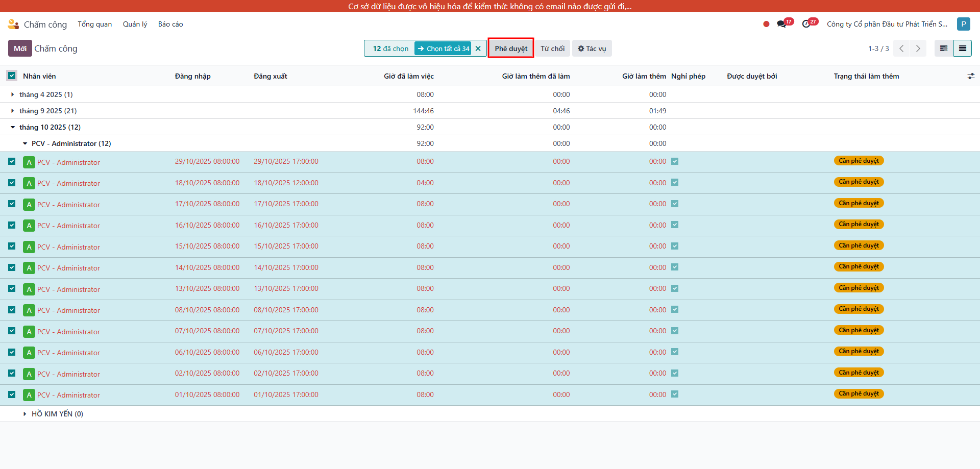The width and height of the screenshot is (980, 469).
Task: Click avatar icon of 29/10/2025 row
Action: pyautogui.click(x=29, y=162)
